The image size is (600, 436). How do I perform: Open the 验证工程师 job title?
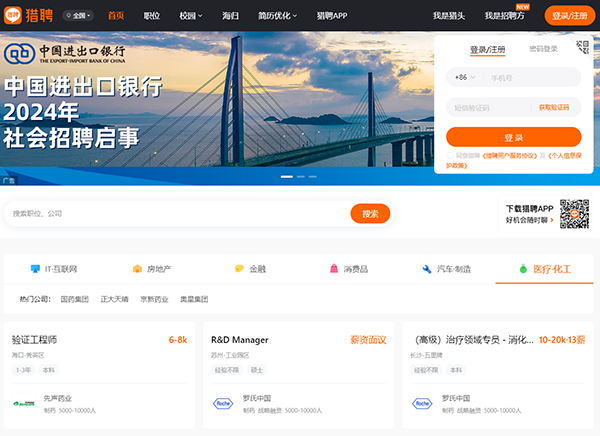(34, 340)
